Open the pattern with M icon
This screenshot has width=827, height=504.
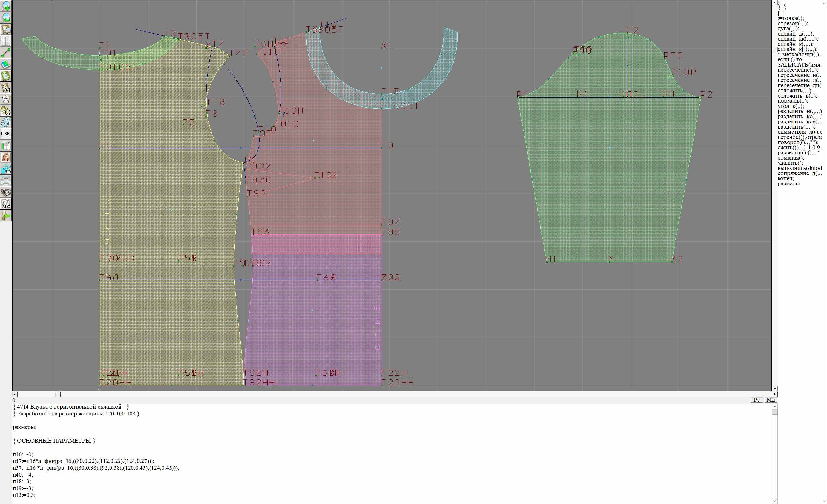pos(6,88)
